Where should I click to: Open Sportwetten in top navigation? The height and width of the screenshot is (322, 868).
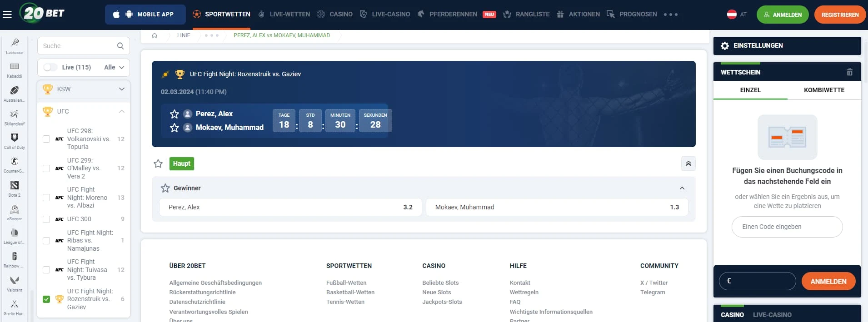pos(221,15)
